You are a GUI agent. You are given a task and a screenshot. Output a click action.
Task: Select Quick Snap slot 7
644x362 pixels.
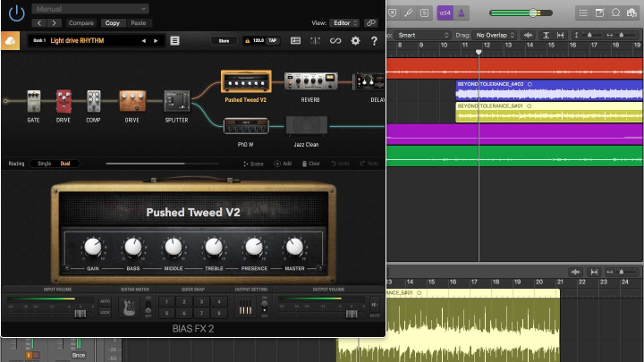(201, 313)
